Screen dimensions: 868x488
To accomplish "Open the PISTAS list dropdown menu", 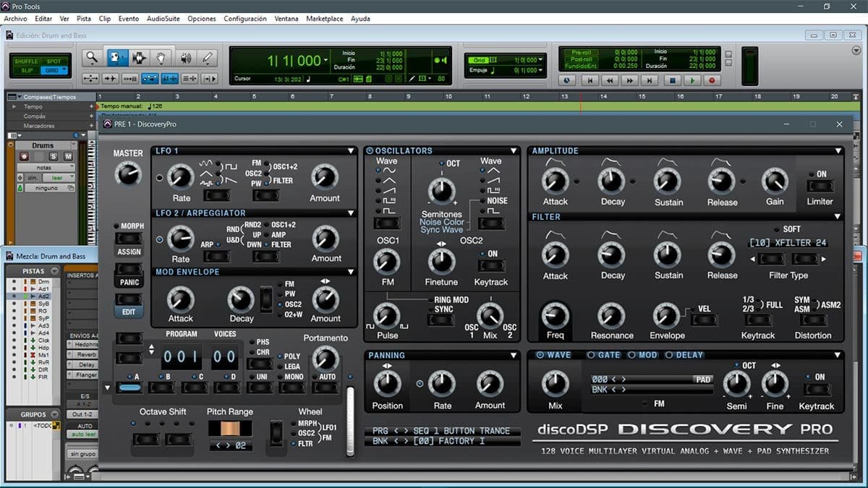I will coord(54,271).
